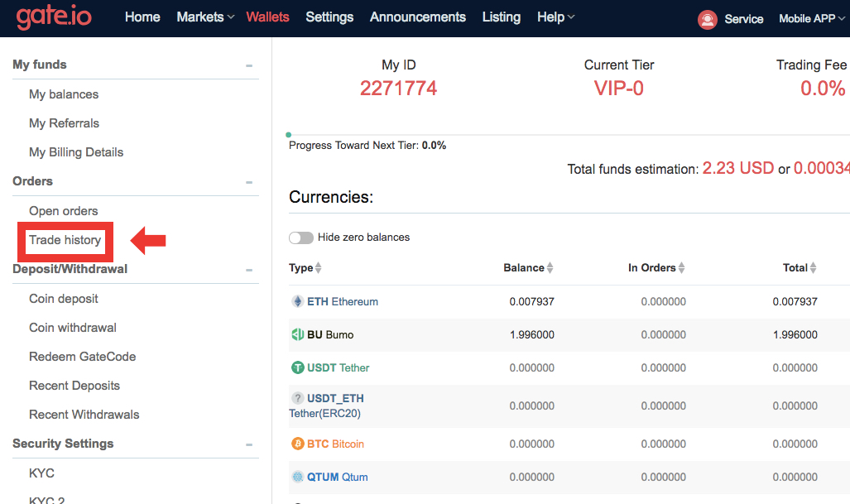Image resolution: width=850 pixels, height=504 pixels.
Task: Open the Service link
Action: (744, 19)
